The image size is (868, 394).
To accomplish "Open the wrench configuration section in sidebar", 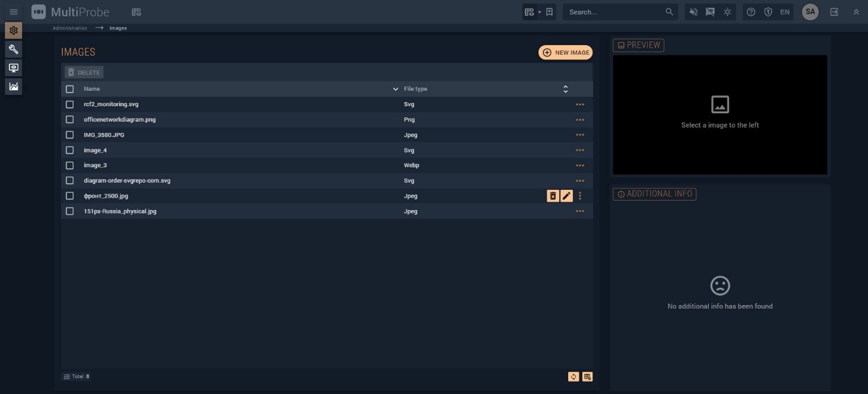I will point(13,49).
